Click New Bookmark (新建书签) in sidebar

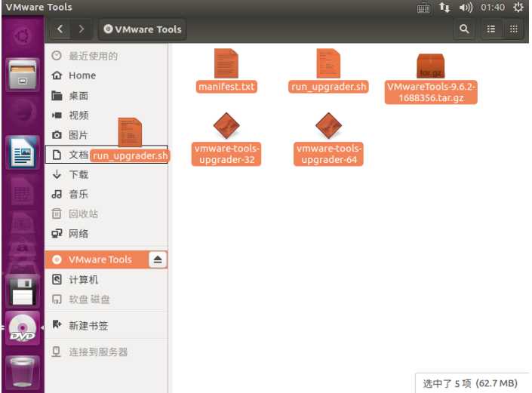[106, 326]
